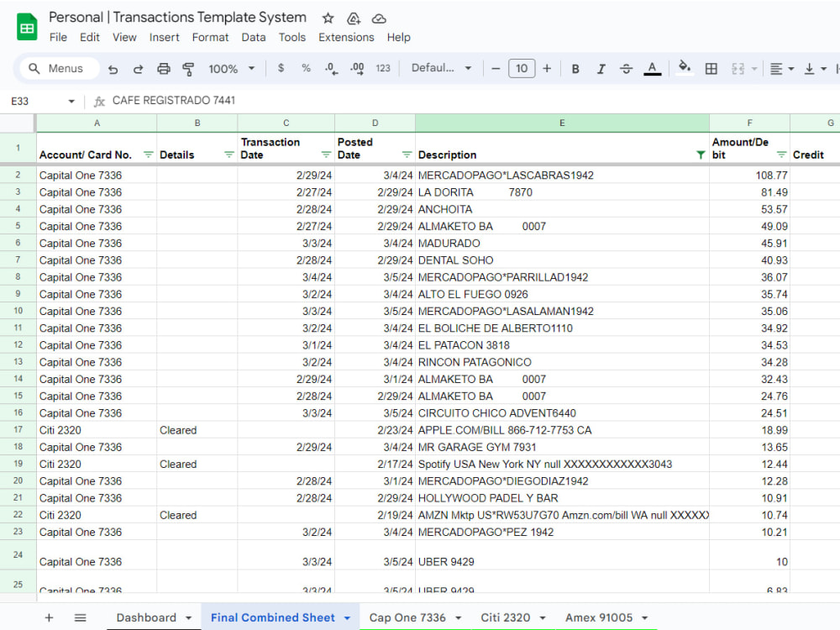Search the Menus box
840x630 pixels.
click(x=60, y=69)
